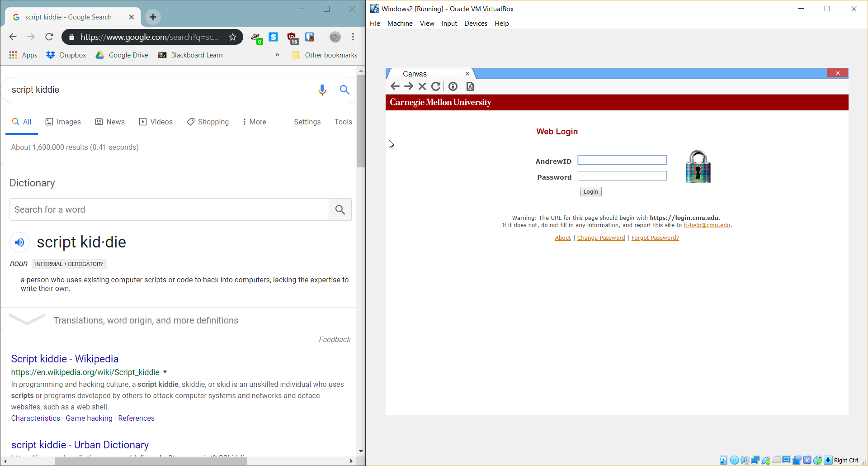Click the AndrewID input field
The image size is (868, 466).
[x=622, y=160]
